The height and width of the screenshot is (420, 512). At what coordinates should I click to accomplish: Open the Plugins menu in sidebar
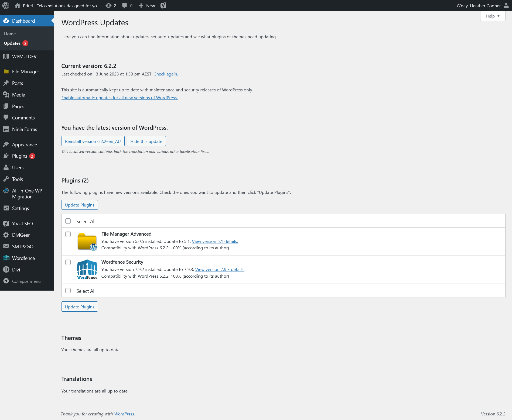20,156
